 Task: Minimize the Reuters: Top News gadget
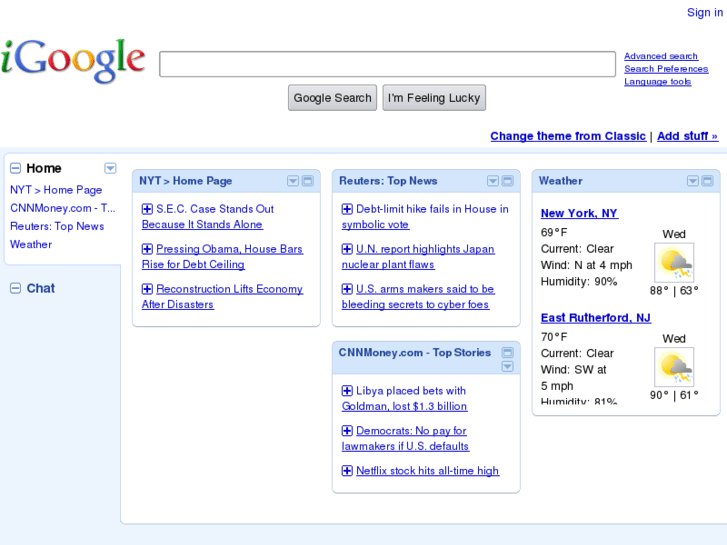tap(508, 181)
